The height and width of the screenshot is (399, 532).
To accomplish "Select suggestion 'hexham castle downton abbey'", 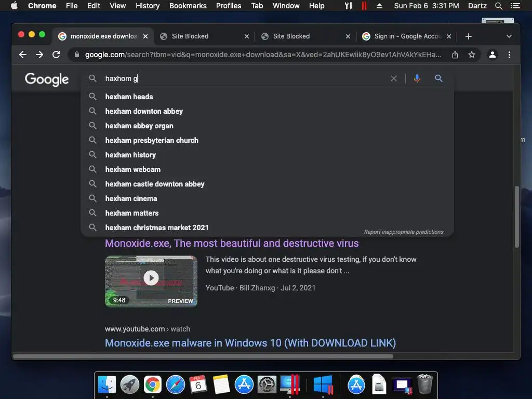I will point(268,184).
